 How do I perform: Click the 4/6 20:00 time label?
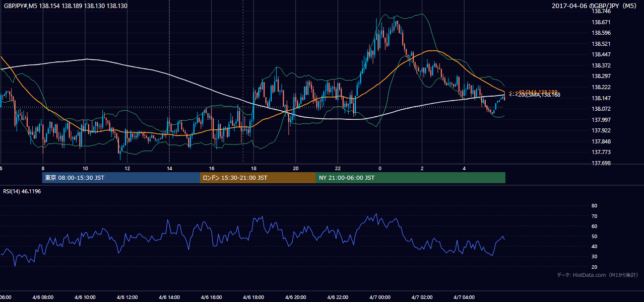click(x=296, y=297)
